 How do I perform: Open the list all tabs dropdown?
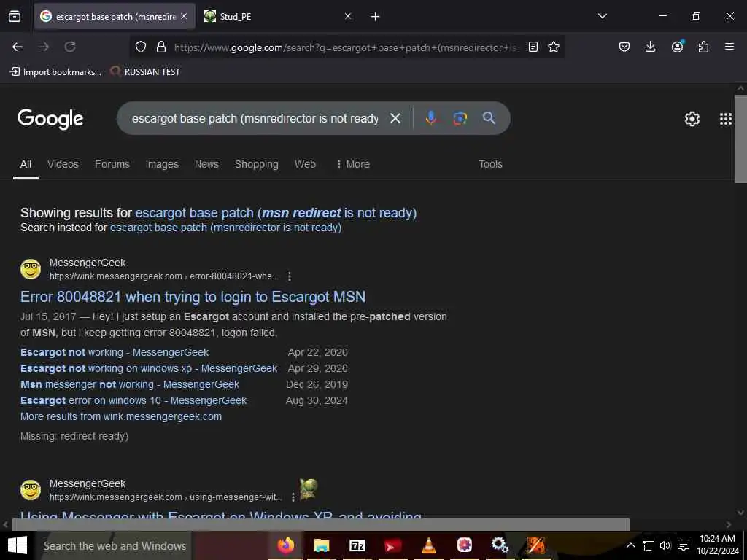coord(602,16)
